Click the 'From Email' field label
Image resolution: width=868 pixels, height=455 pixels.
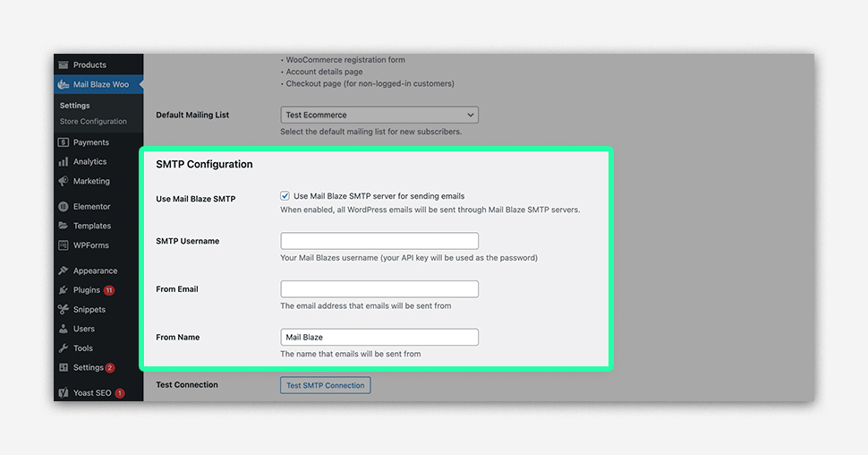tap(177, 289)
